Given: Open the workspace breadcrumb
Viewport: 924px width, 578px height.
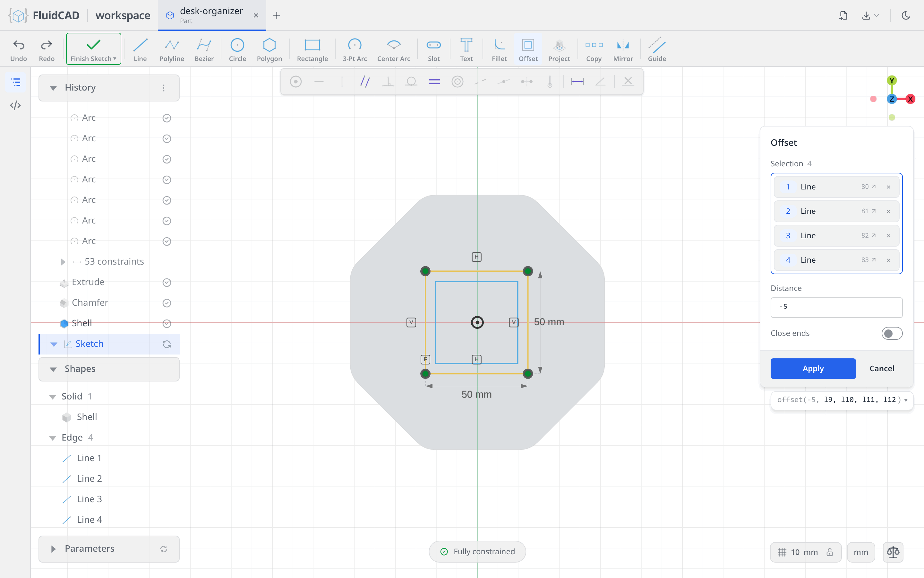Looking at the screenshot, I should [x=123, y=15].
